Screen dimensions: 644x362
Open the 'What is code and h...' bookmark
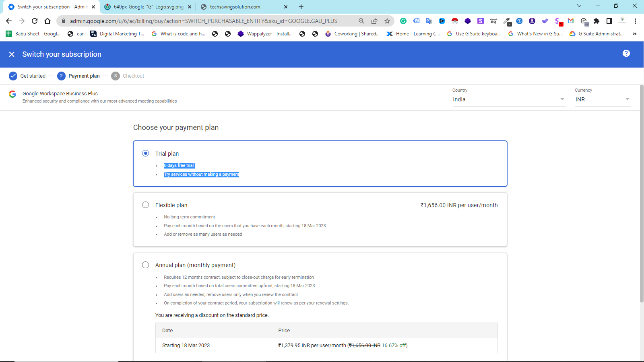point(178,34)
